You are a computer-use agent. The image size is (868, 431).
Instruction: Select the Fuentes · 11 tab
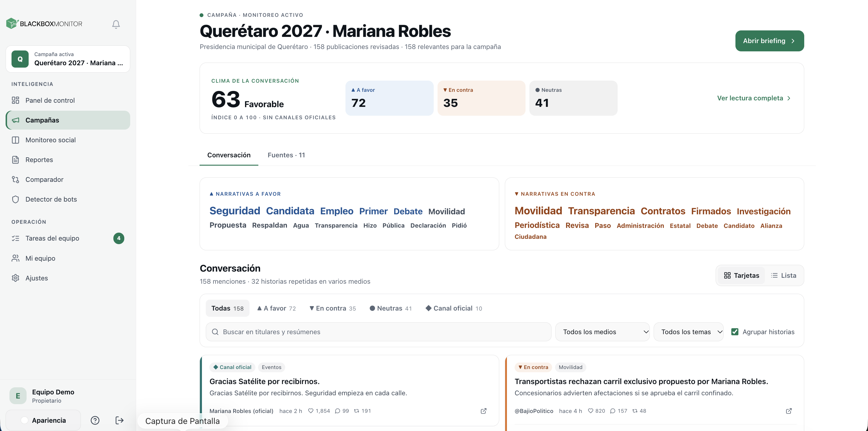pyautogui.click(x=286, y=155)
